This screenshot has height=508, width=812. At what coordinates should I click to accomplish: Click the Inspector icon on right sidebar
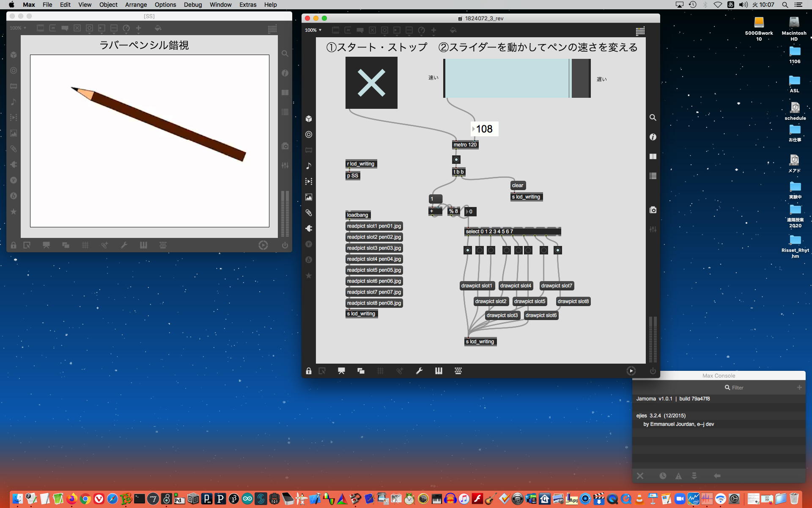(x=653, y=137)
